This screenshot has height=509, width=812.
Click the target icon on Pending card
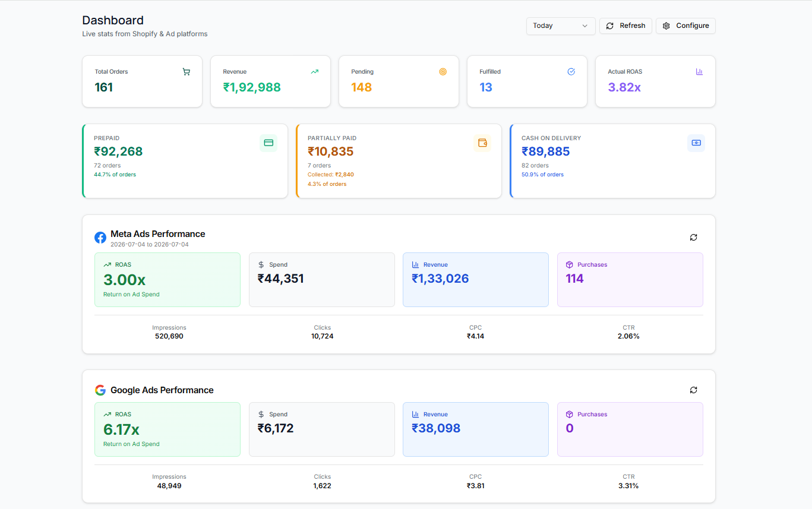click(443, 72)
